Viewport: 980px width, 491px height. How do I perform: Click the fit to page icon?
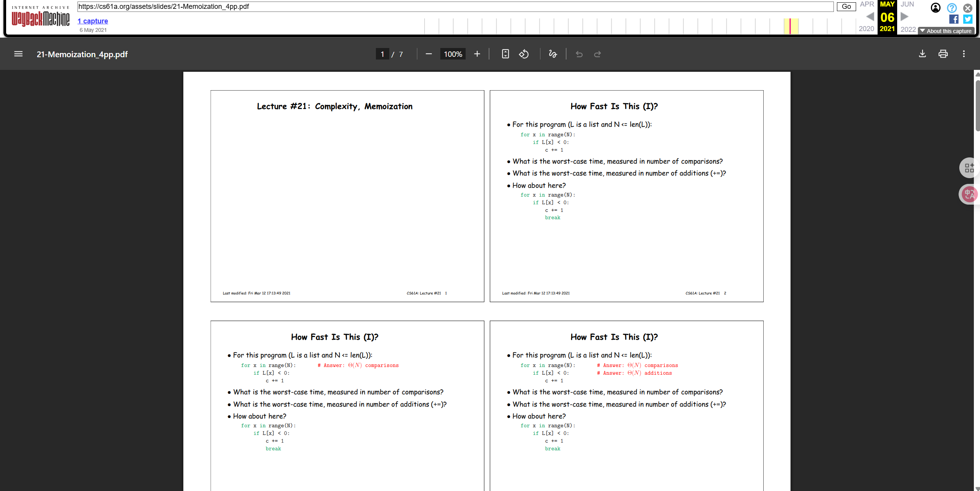(x=506, y=54)
